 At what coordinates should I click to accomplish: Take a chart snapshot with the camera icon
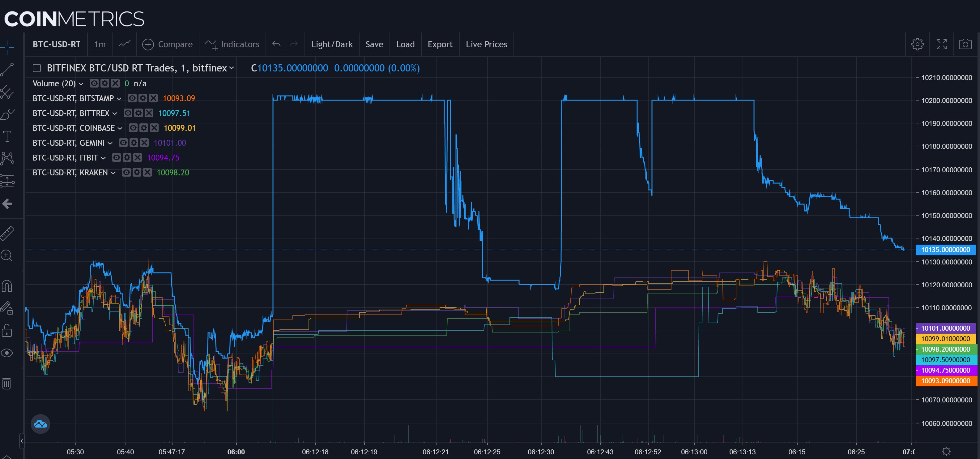point(965,45)
